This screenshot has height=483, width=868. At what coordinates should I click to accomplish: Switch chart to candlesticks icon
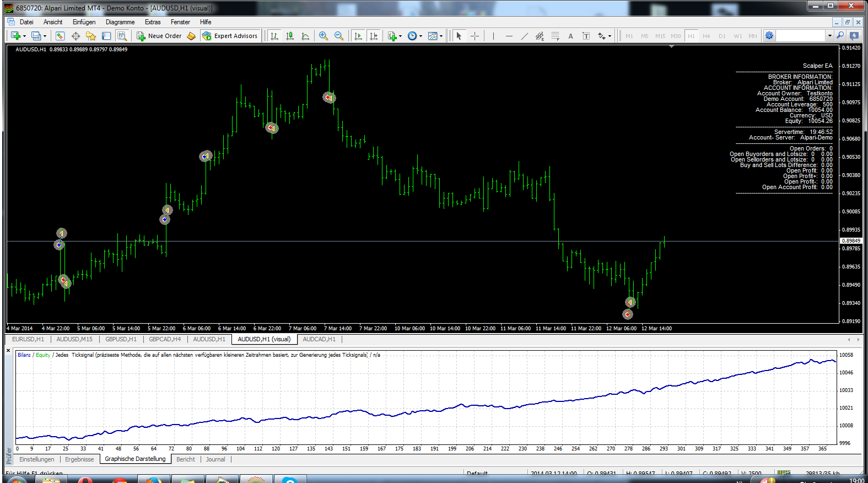(x=290, y=36)
